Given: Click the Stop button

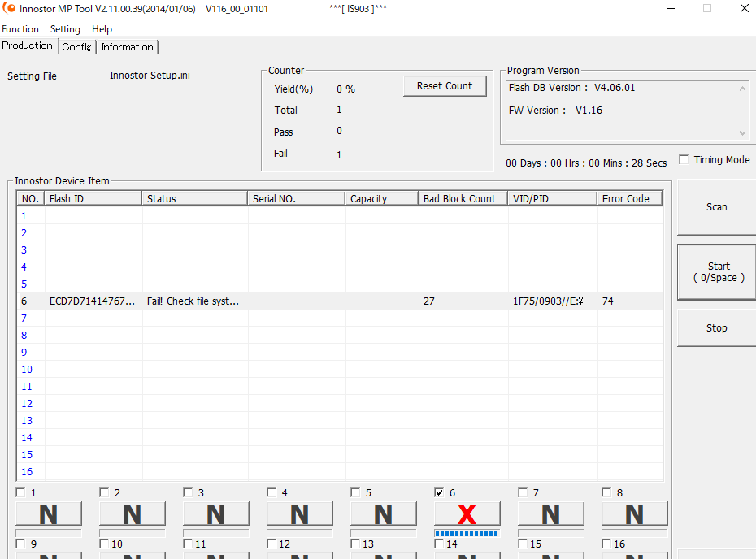Looking at the screenshot, I should click(716, 327).
